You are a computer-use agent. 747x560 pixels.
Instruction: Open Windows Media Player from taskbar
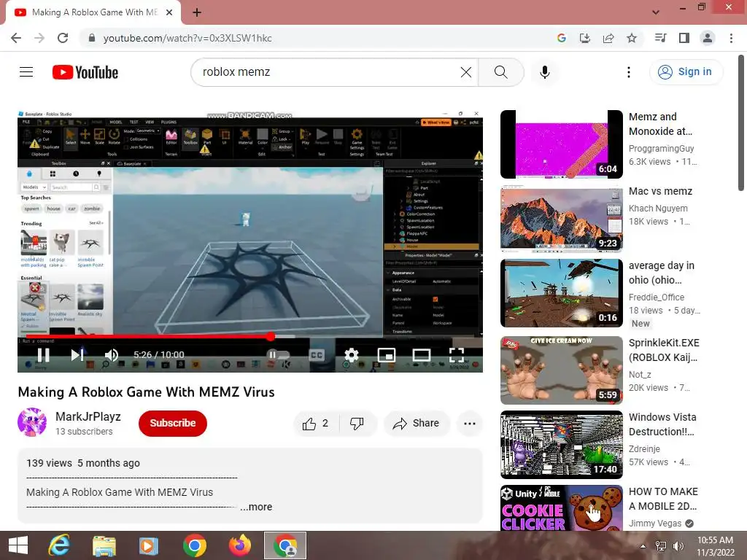(x=148, y=545)
